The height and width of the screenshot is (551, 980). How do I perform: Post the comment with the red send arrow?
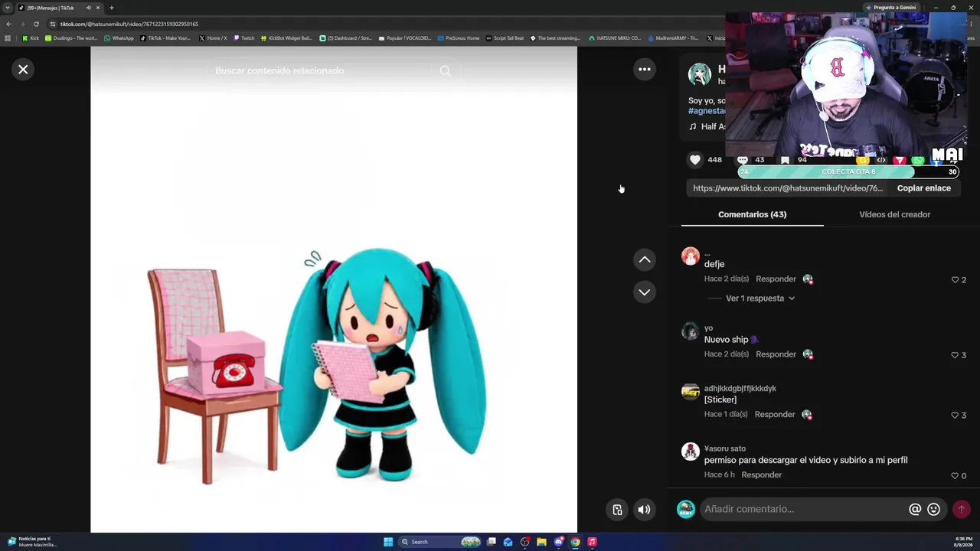(962, 510)
